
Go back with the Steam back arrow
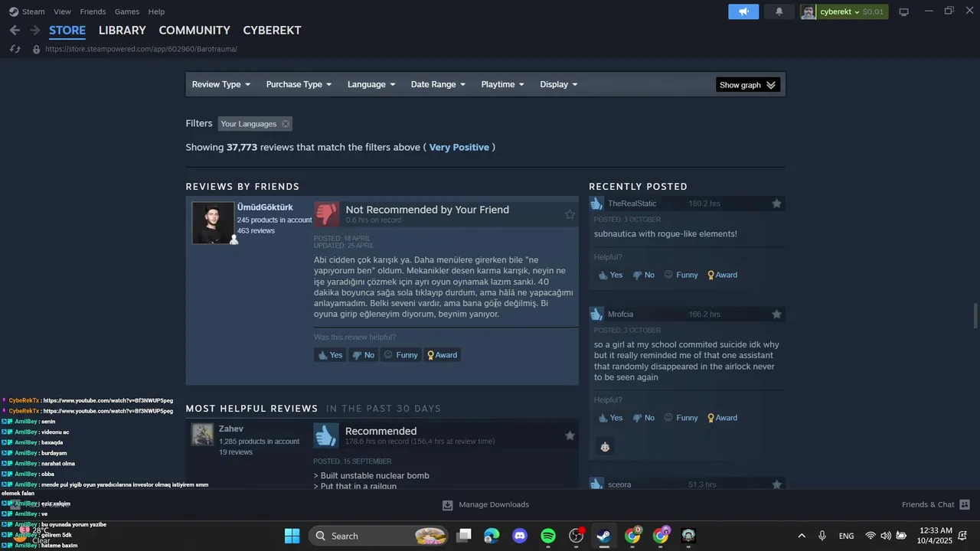tap(15, 31)
